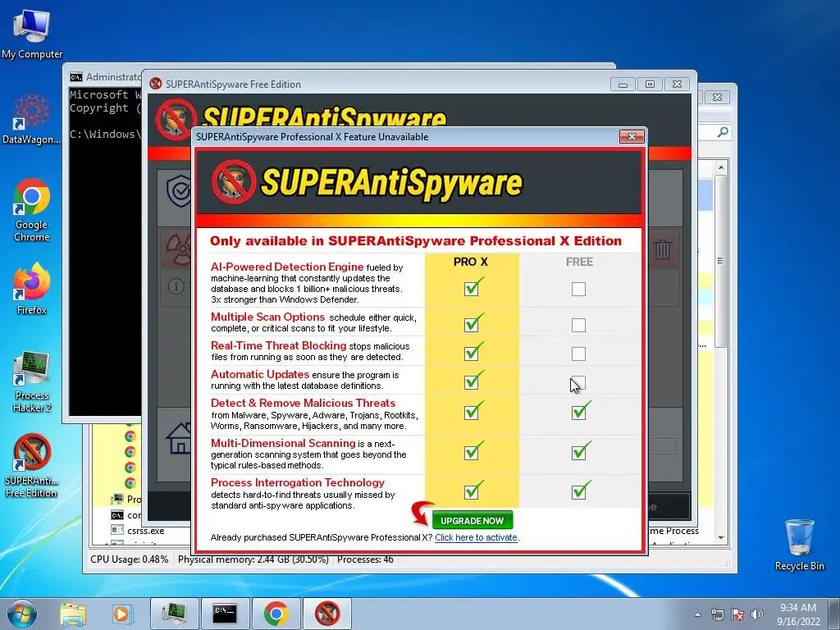This screenshot has width=840, height=630.
Task: Toggle PRO X checkbox for Process Interrogation Technology
Action: [472, 492]
